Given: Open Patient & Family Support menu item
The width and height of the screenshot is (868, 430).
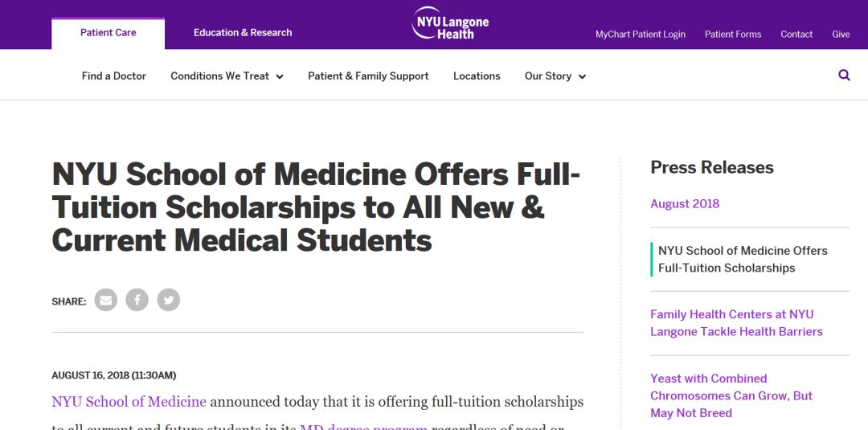Looking at the screenshot, I should (368, 76).
